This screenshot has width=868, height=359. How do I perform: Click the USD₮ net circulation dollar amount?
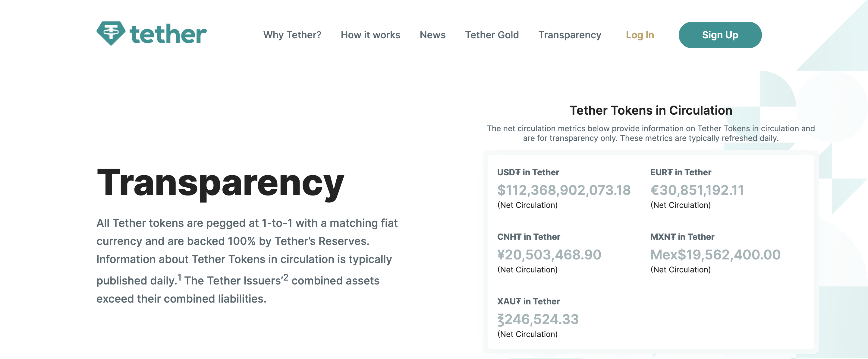tap(564, 190)
